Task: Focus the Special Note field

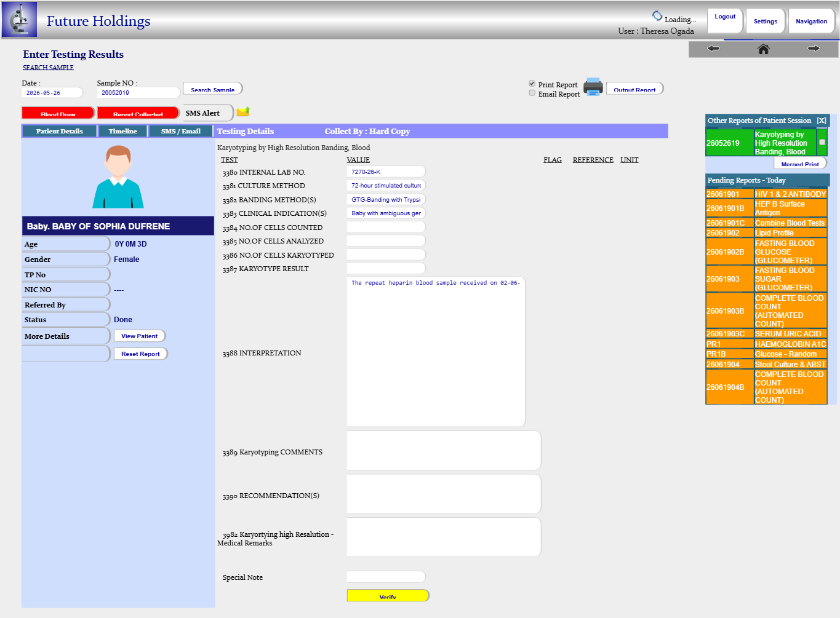Action: 386,577
